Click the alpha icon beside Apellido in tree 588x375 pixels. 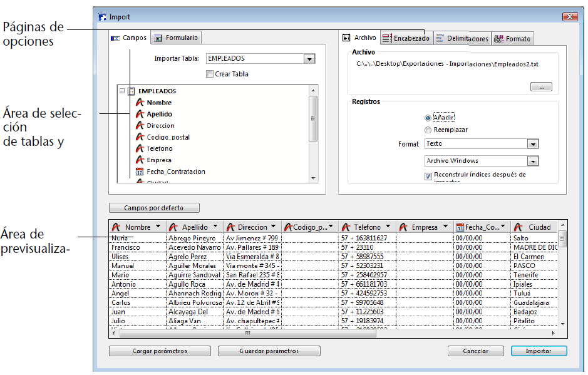(x=140, y=115)
